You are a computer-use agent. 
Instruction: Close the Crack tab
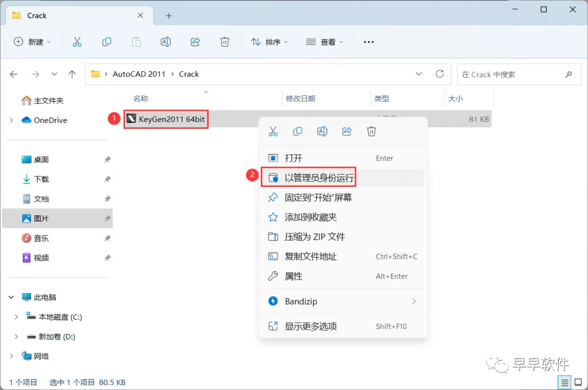pos(140,15)
